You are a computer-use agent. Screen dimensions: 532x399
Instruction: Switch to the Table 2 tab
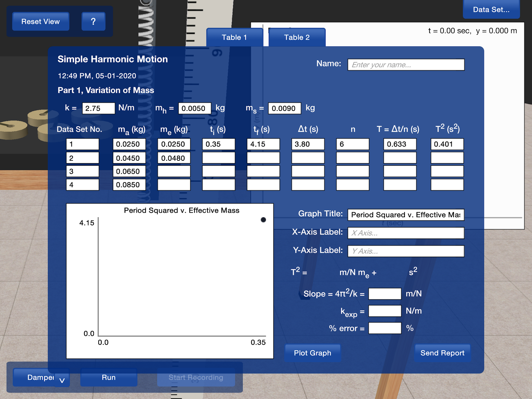pos(297,37)
